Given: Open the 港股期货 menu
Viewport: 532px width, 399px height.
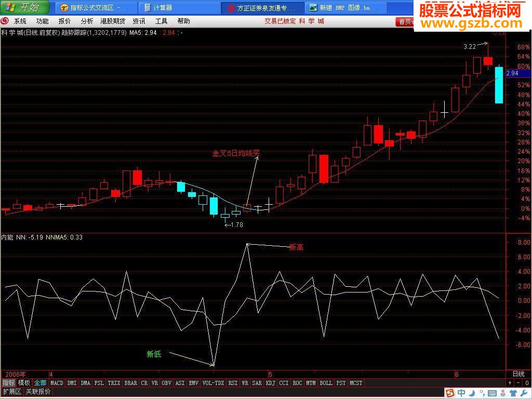Looking at the screenshot, I should pyautogui.click(x=113, y=21).
